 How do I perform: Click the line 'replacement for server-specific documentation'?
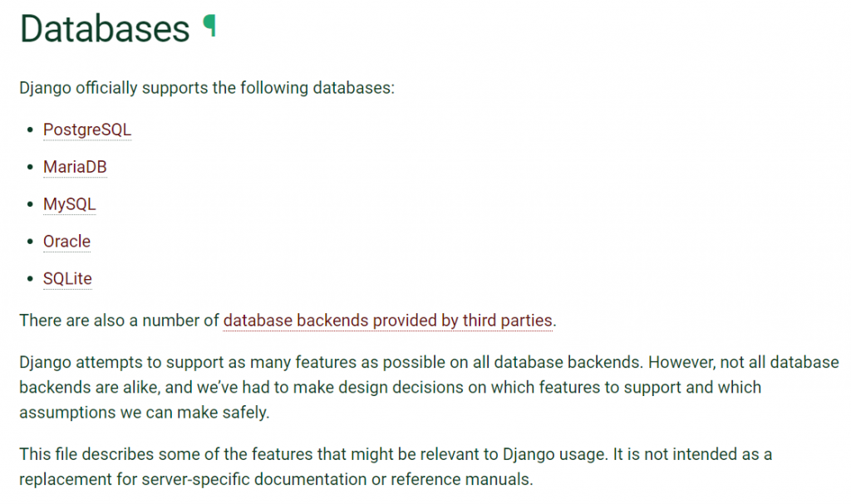[x=276, y=479]
